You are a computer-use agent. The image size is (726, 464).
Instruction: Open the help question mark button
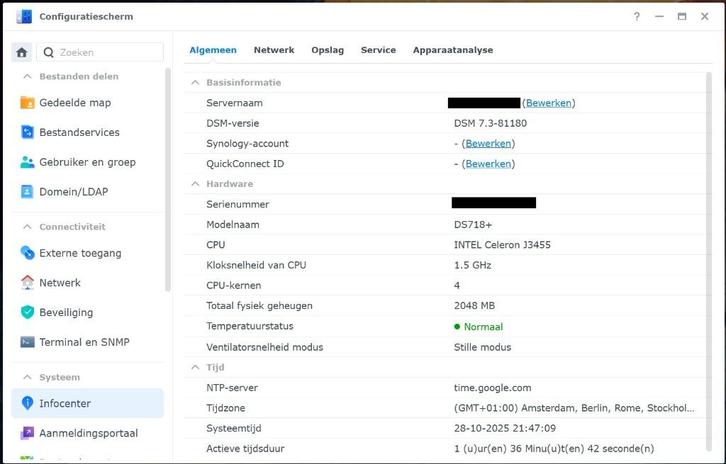(637, 17)
